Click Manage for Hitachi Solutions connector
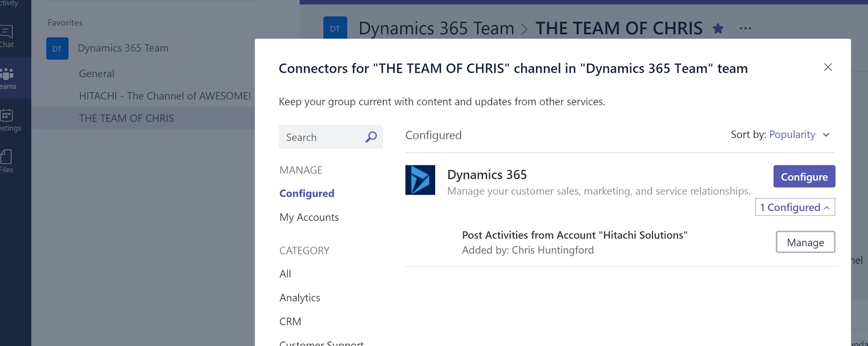 (805, 242)
